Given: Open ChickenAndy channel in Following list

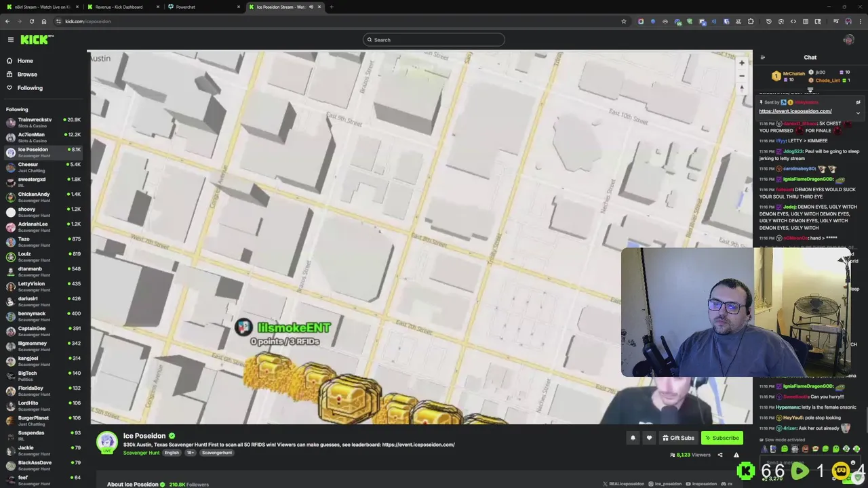Looking at the screenshot, I should pyautogui.click(x=43, y=197).
